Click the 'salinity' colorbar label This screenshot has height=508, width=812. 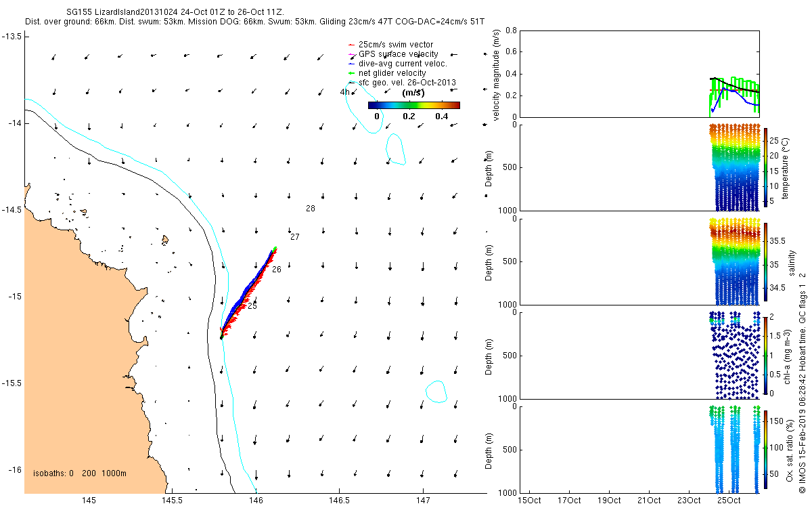[792, 261]
